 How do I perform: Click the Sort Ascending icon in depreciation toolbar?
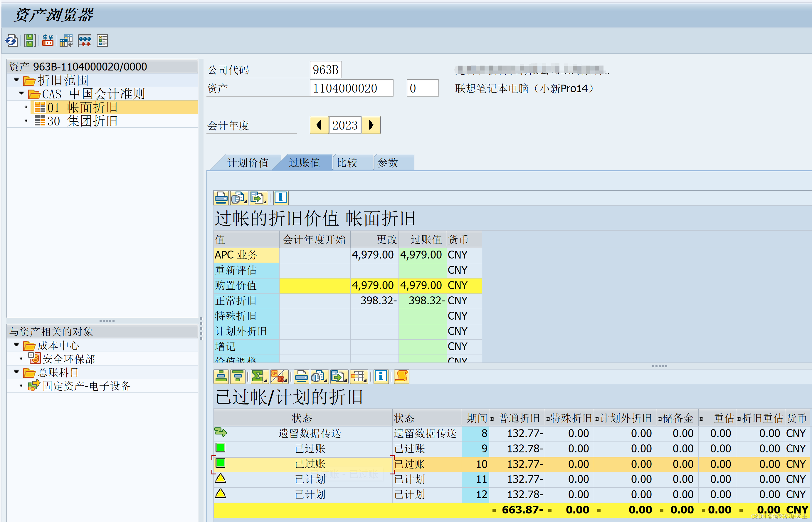[x=221, y=376]
